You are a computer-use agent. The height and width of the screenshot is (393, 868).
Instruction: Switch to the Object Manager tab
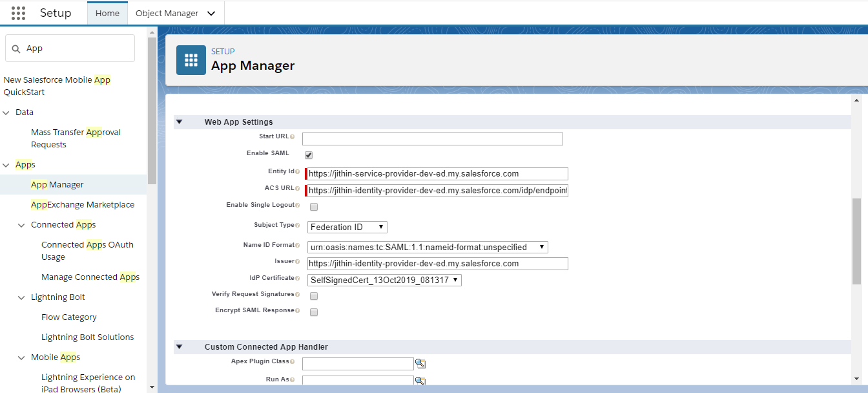coord(167,13)
